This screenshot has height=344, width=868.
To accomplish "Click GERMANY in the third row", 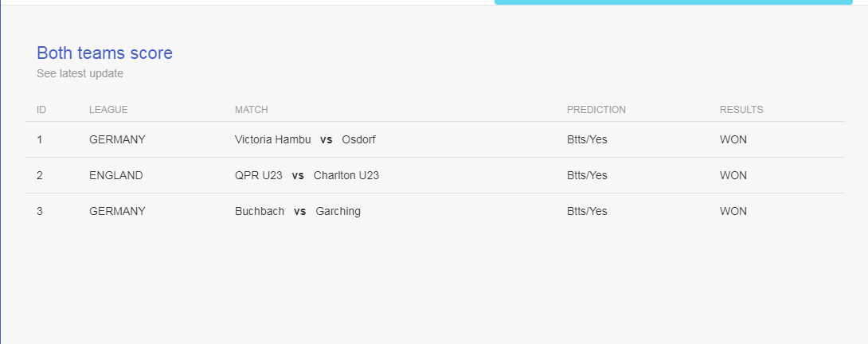I will tap(117, 211).
